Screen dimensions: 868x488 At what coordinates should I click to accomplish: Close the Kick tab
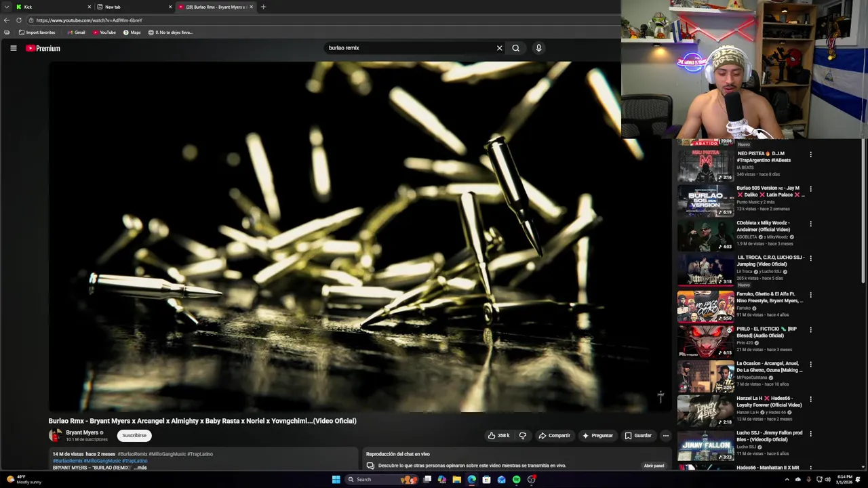(x=89, y=7)
